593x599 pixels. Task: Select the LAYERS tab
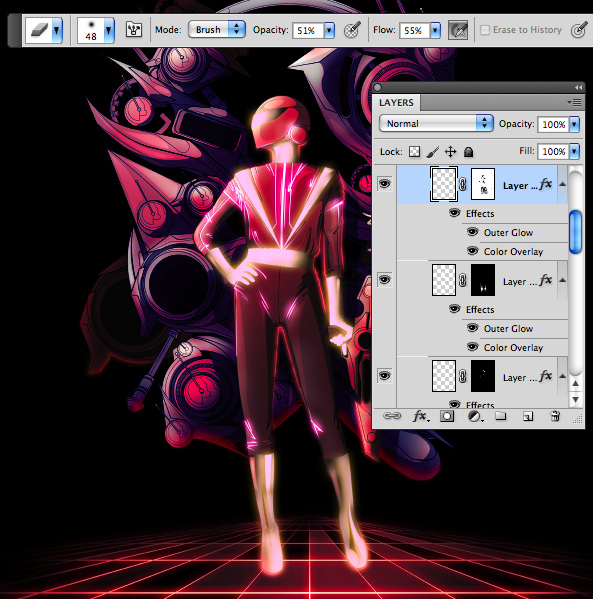[x=396, y=103]
